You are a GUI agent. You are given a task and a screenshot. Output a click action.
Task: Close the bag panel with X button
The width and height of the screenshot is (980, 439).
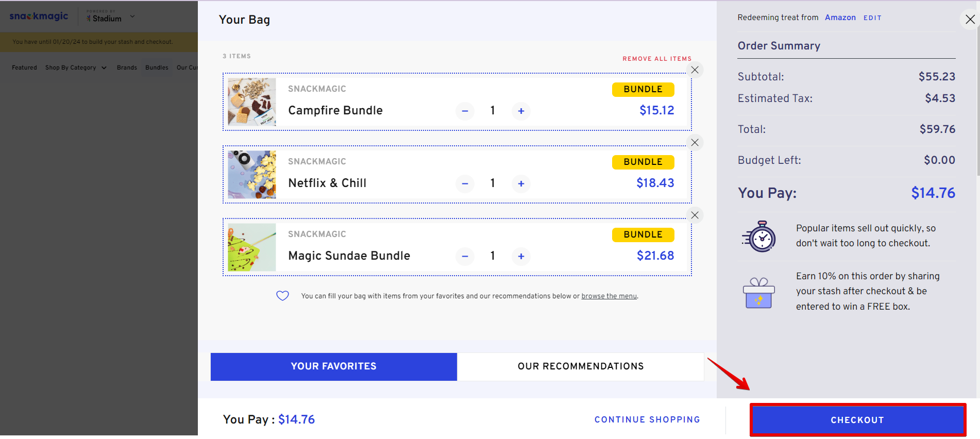click(970, 20)
